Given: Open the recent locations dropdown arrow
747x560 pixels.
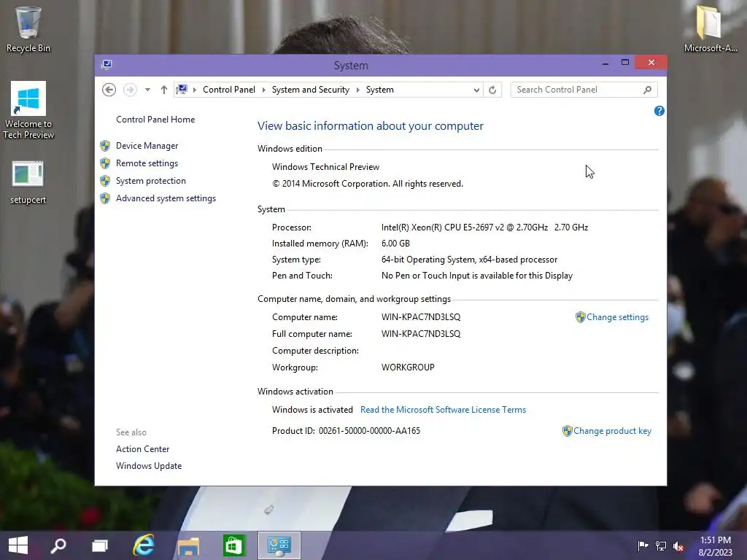Looking at the screenshot, I should (x=147, y=90).
